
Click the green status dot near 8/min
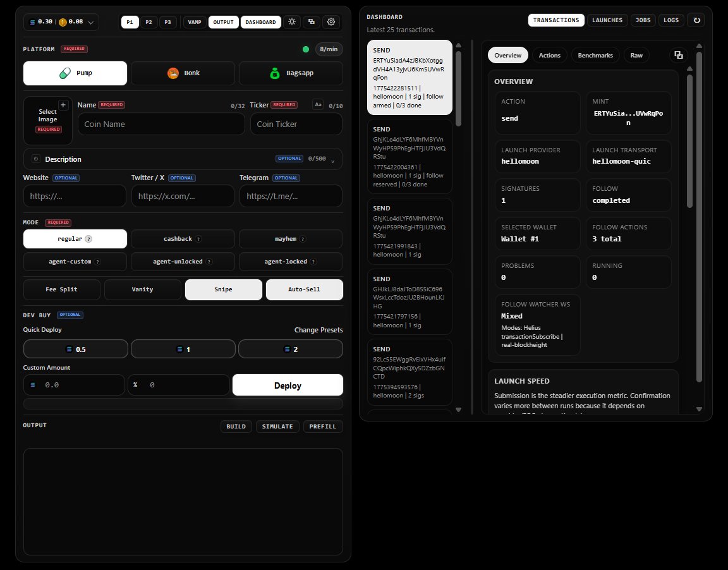(305, 49)
